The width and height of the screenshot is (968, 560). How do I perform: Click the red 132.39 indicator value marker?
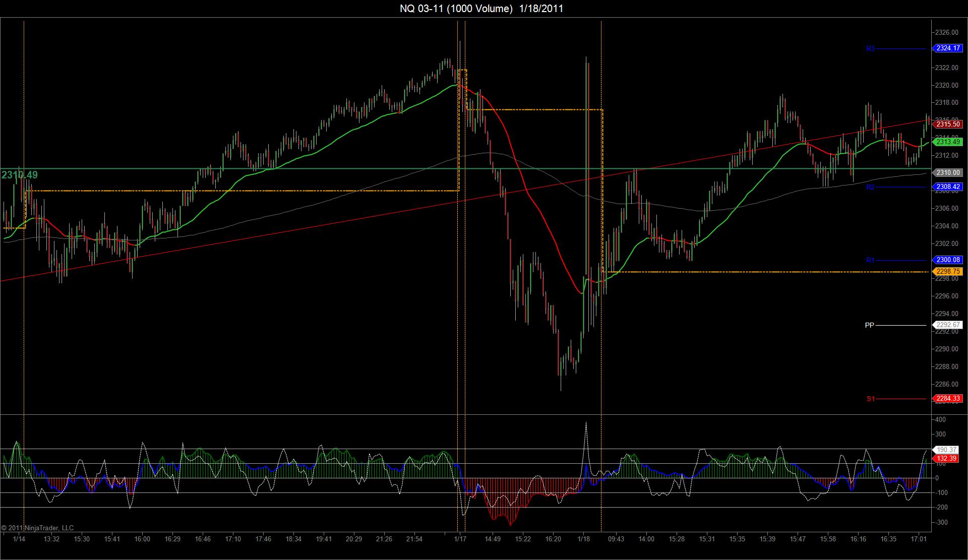(x=946, y=458)
